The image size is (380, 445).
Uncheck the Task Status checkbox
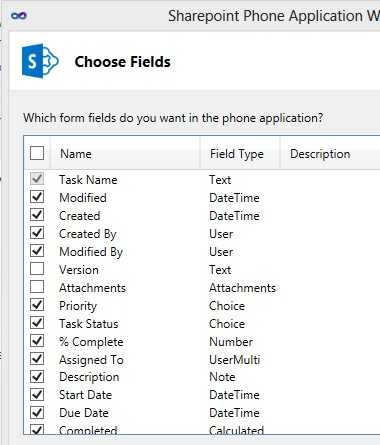pos(37,323)
